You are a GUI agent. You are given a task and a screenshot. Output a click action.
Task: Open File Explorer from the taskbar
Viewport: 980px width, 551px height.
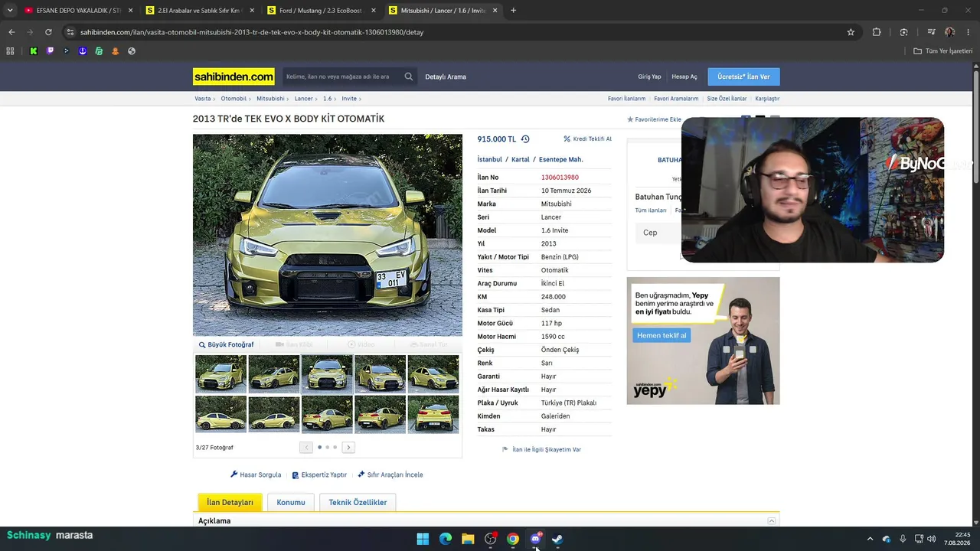(468, 539)
